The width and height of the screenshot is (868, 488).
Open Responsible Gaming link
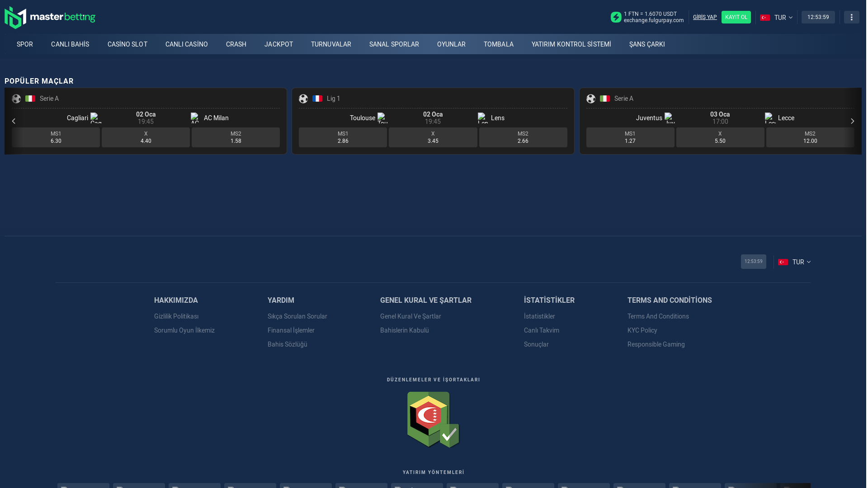pyautogui.click(x=656, y=344)
